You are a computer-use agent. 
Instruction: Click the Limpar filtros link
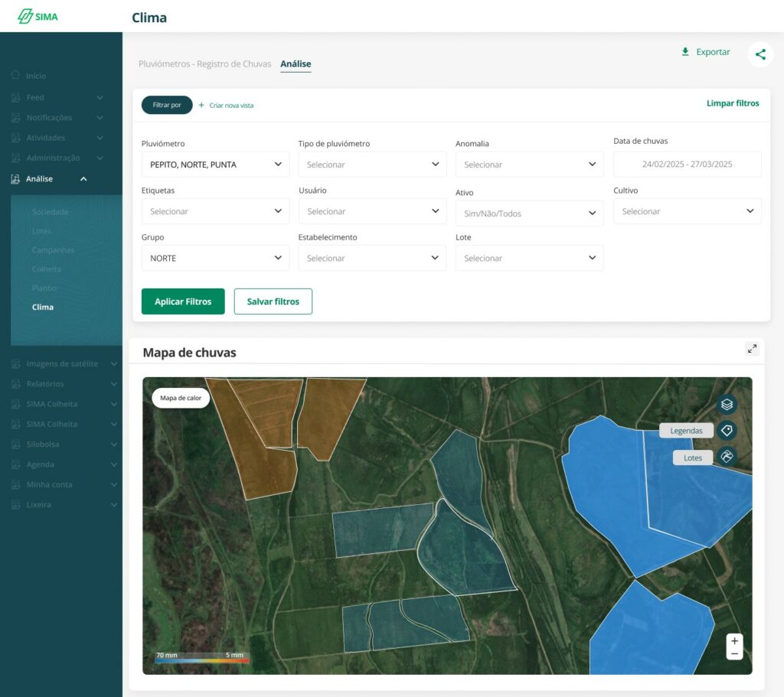[733, 103]
